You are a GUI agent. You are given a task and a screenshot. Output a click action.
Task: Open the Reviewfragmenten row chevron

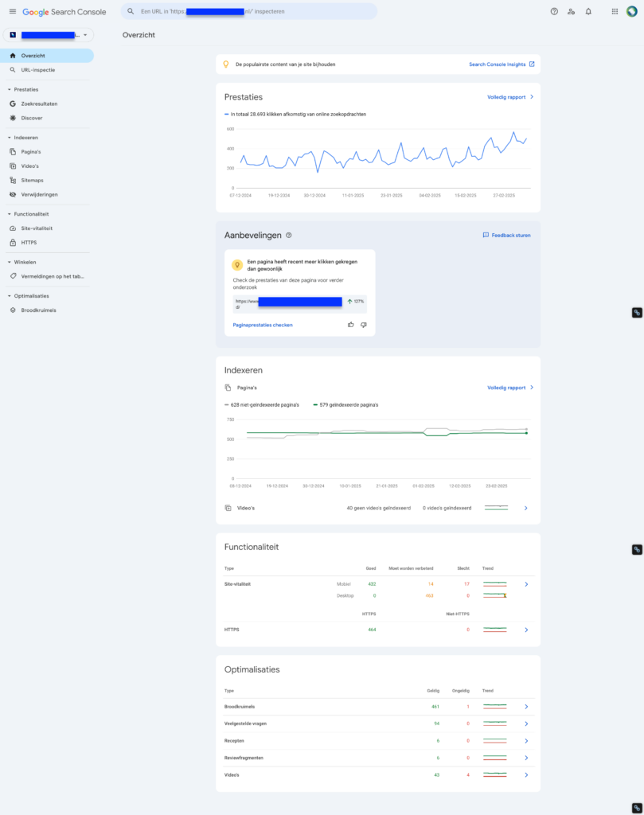(526, 758)
